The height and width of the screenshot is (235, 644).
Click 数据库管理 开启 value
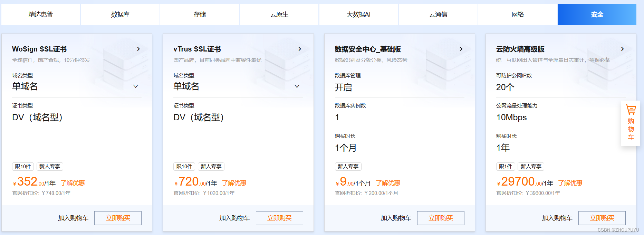pyautogui.click(x=343, y=87)
